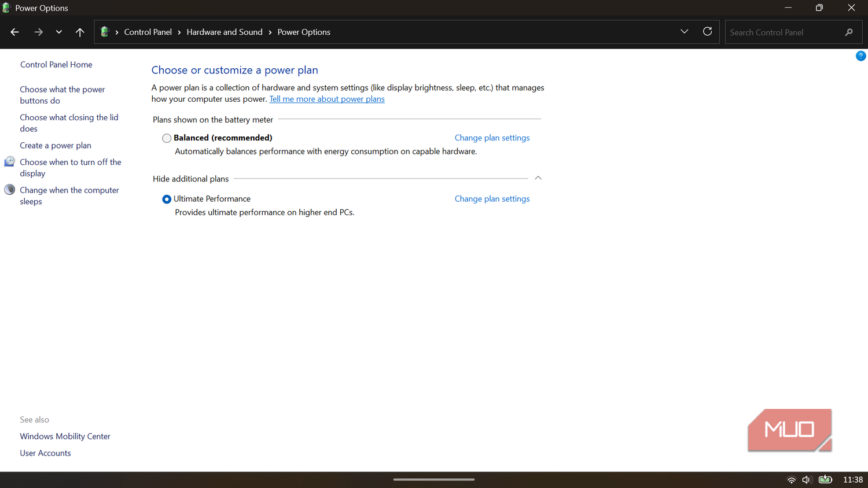
Task: Click the display timer icon in sidebar
Action: point(10,161)
